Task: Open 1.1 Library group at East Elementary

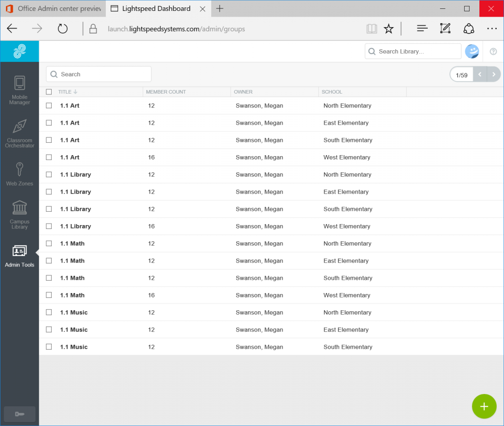Action: click(x=75, y=192)
